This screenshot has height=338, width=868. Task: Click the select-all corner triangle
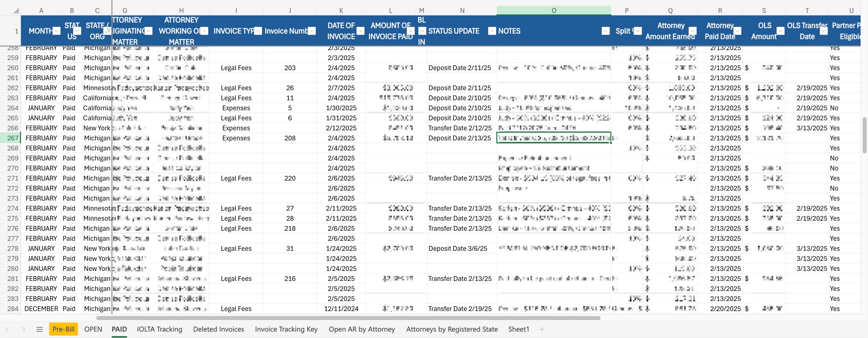point(16,11)
